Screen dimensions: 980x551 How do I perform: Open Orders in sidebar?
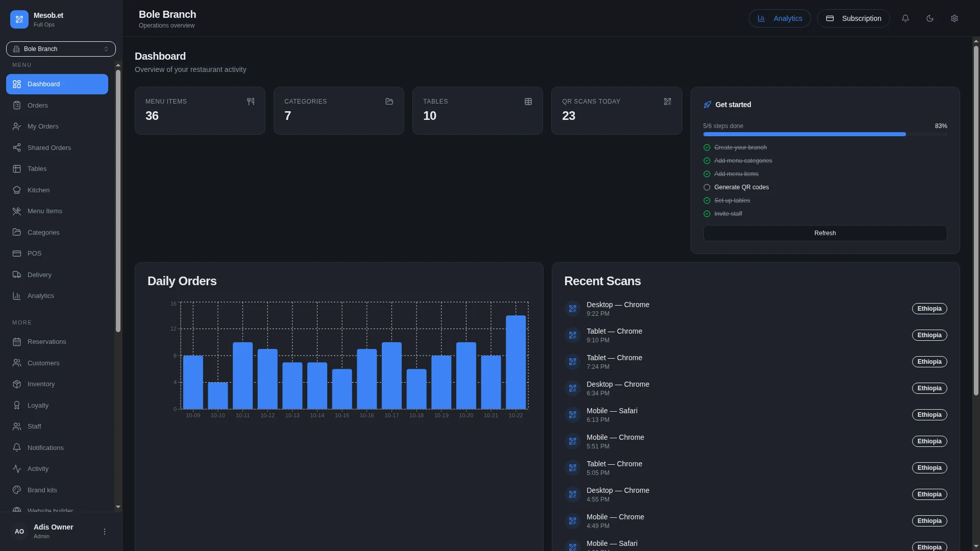(x=57, y=105)
